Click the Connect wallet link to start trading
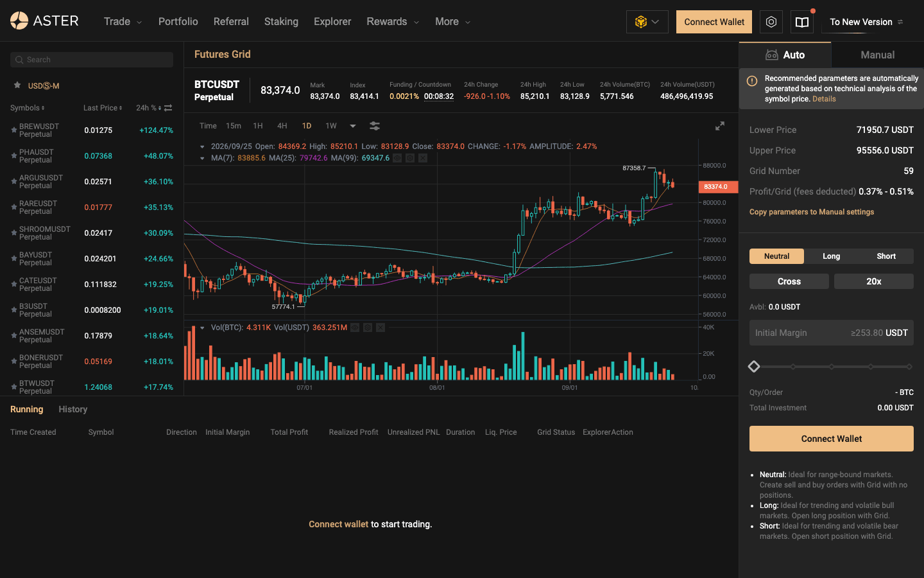 tap(339, 524)
